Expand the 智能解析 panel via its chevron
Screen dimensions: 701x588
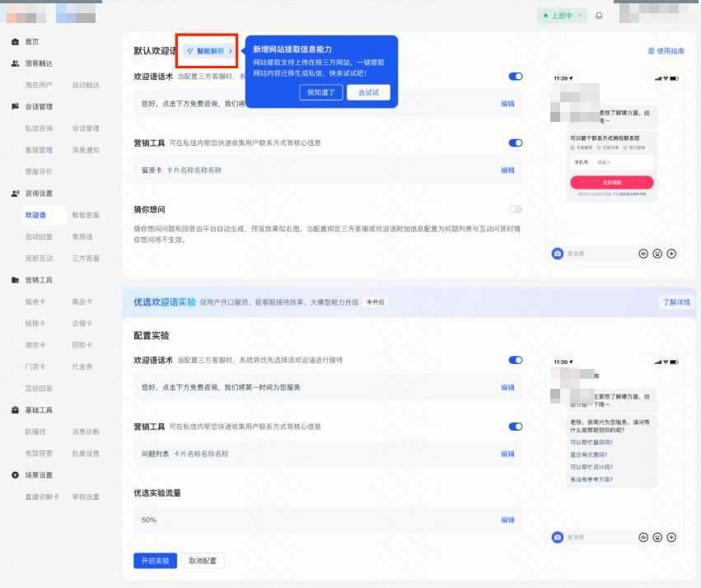(231, 49)
